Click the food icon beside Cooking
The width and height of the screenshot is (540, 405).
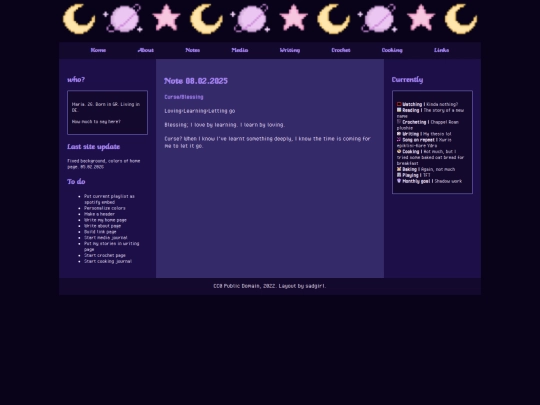399,151
